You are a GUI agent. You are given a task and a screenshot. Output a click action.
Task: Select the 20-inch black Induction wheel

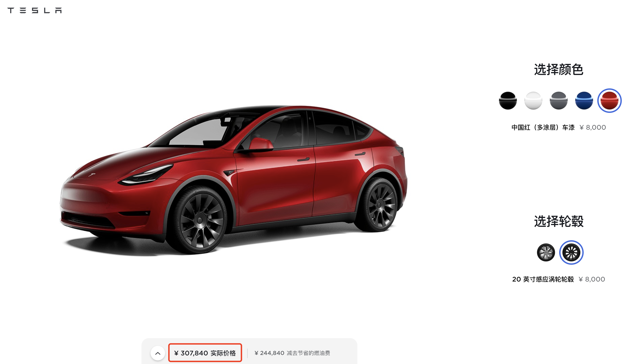(571, 252)
